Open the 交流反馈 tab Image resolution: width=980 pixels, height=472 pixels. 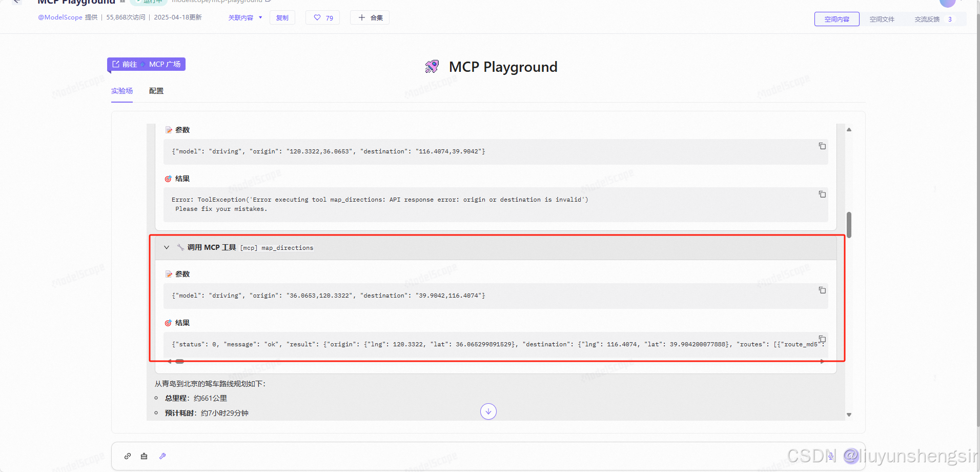pos(934,19)
